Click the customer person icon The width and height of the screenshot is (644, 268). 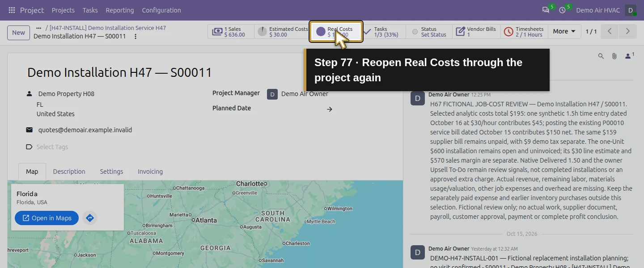[30, 94]
